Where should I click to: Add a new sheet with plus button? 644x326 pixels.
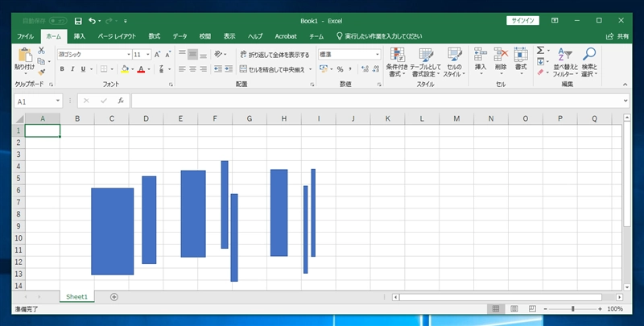(x=114, y=297)
